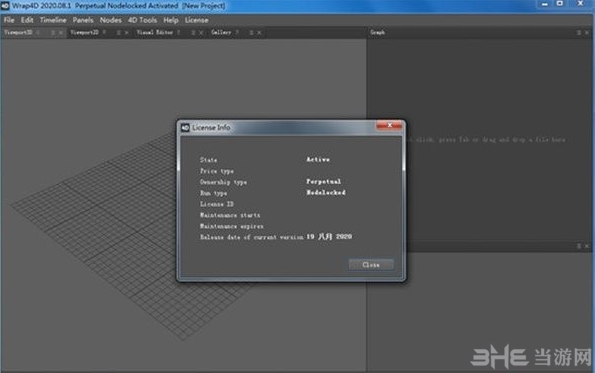
Task: Open the 4D Tools menu
Action: click(x=142, y=20)
